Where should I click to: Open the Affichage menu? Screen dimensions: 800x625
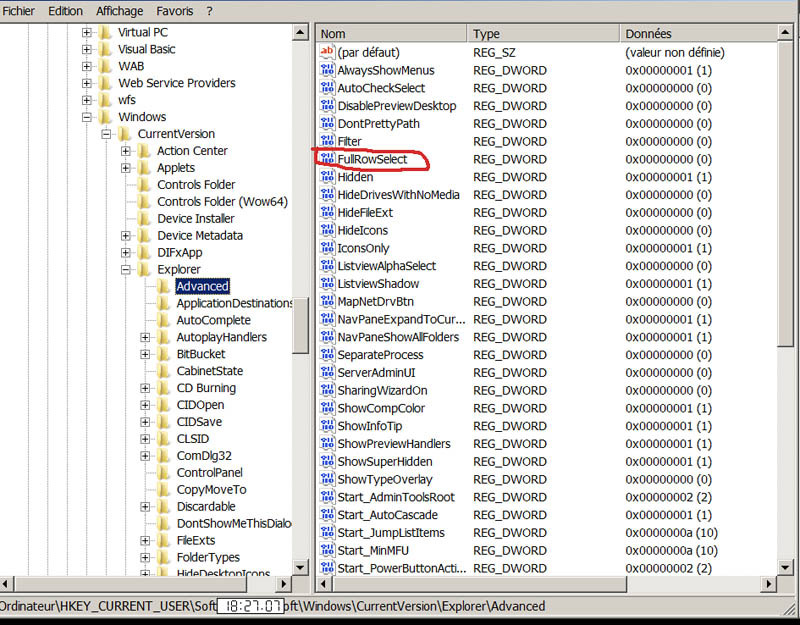tap(119, 11)
